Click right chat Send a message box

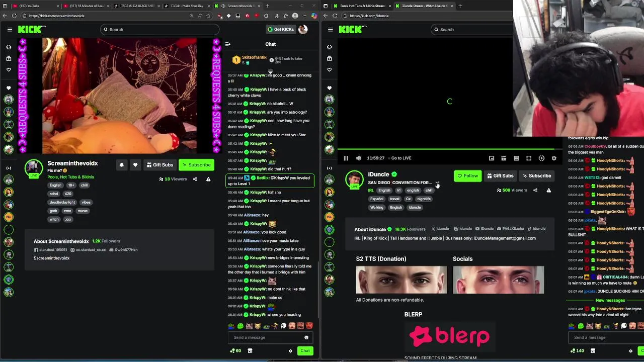click(606, 337)
